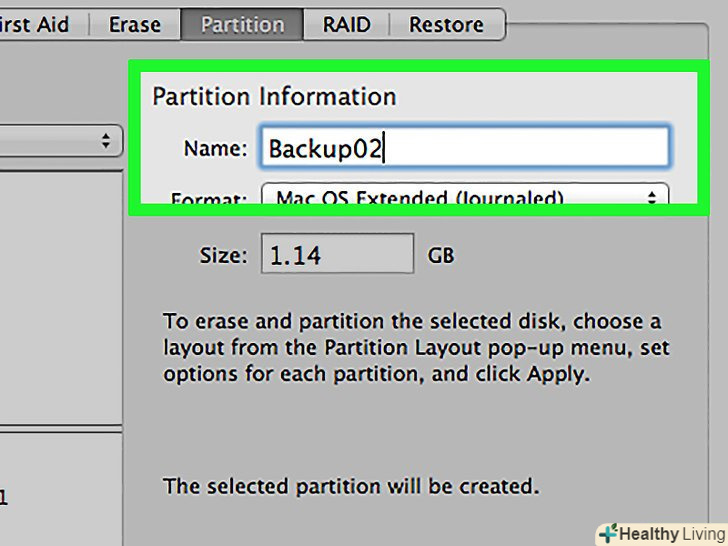Click the Size: label

coord(222,255)
